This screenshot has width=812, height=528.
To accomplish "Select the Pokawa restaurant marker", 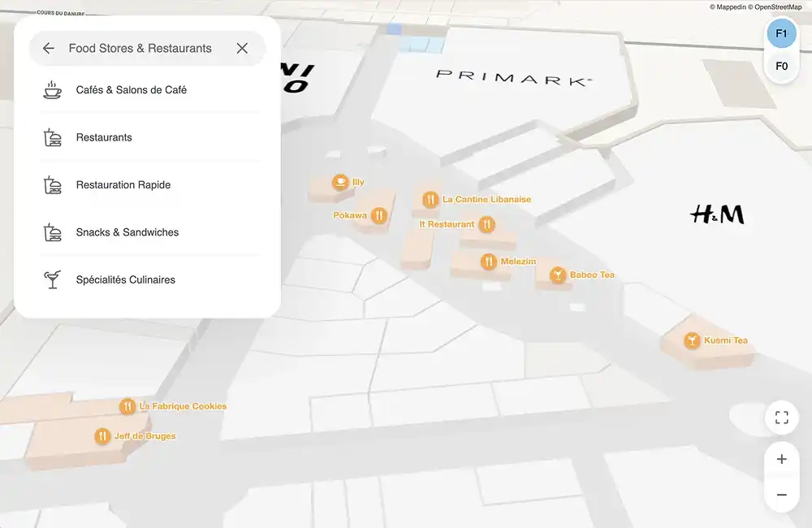I will (x=378, y=216).
